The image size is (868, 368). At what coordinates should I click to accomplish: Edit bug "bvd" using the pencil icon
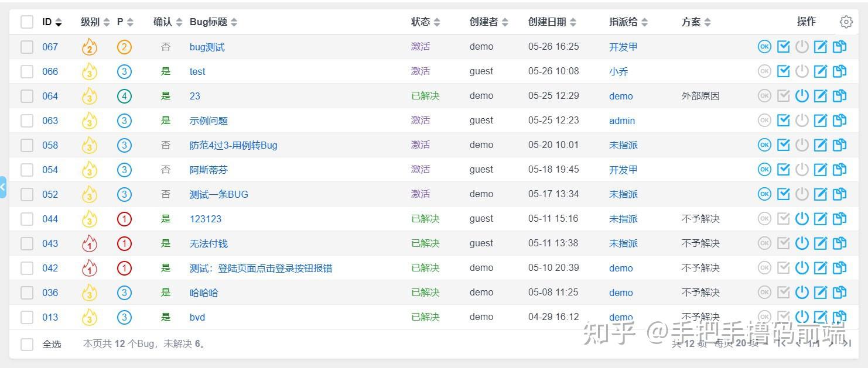point(821,317)
